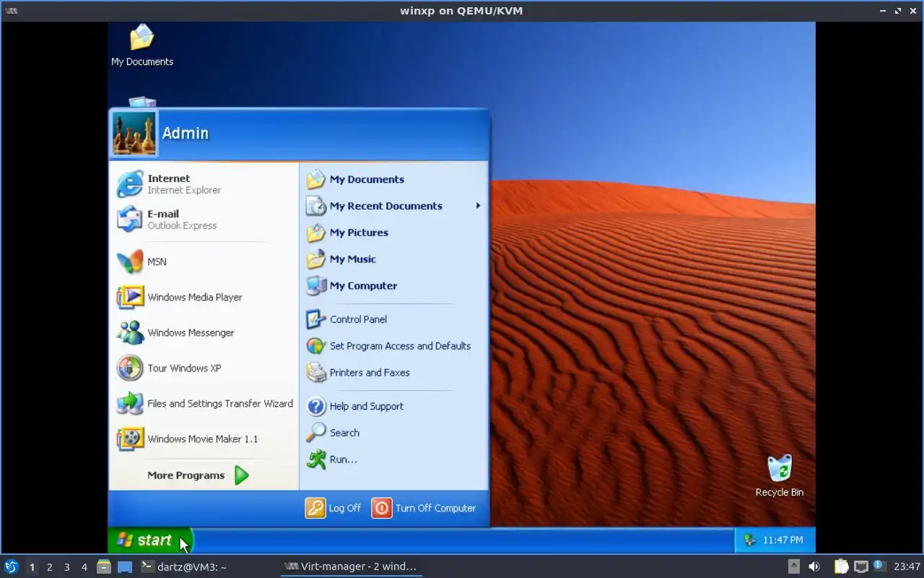This screenshot has height=578, width=924.
Task: Click the Admin user name
Action: 186,133
